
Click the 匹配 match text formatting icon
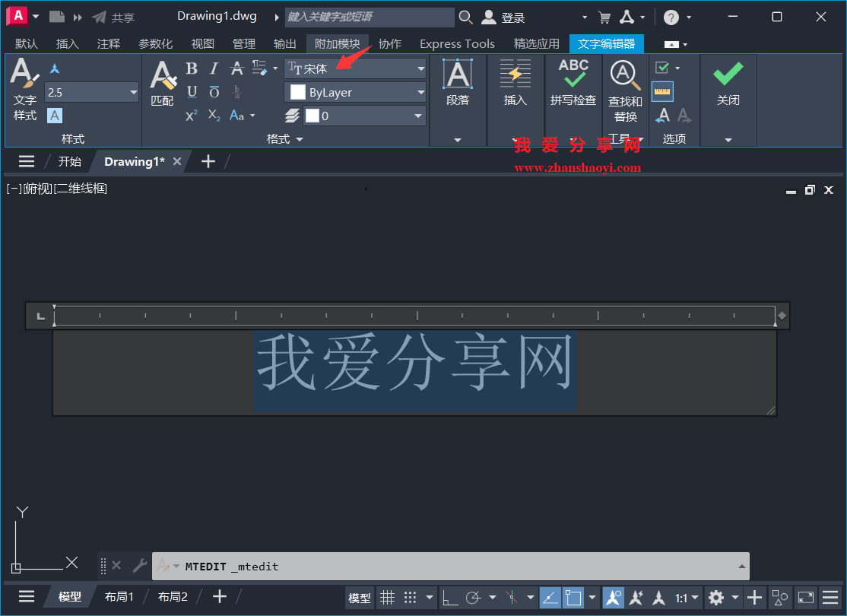[x=163, y=84]
